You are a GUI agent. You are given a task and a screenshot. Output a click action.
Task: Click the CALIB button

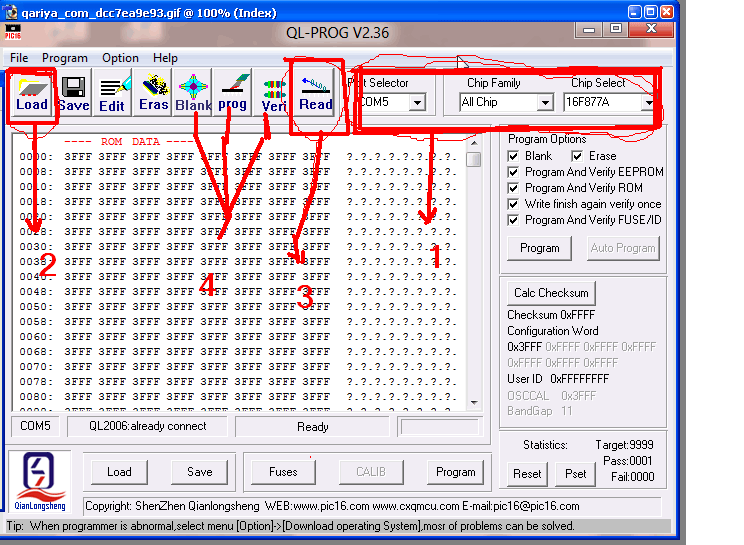click(371, 472)
